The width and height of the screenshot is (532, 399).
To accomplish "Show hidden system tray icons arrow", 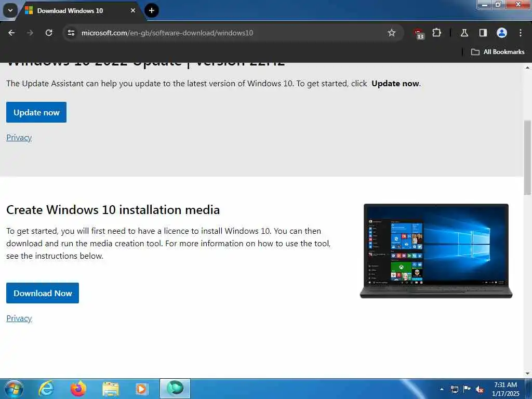I will 442,389.
